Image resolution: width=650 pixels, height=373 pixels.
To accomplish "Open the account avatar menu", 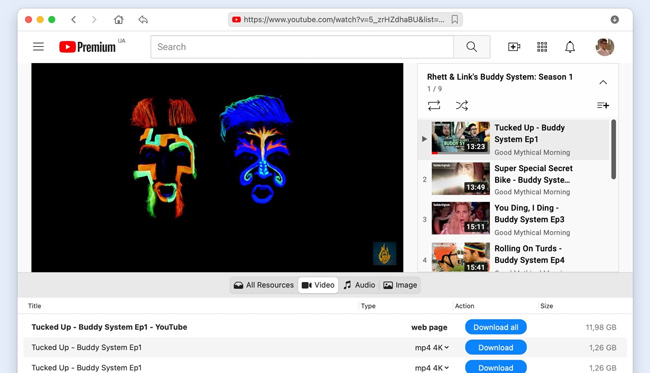I will 604,47.
